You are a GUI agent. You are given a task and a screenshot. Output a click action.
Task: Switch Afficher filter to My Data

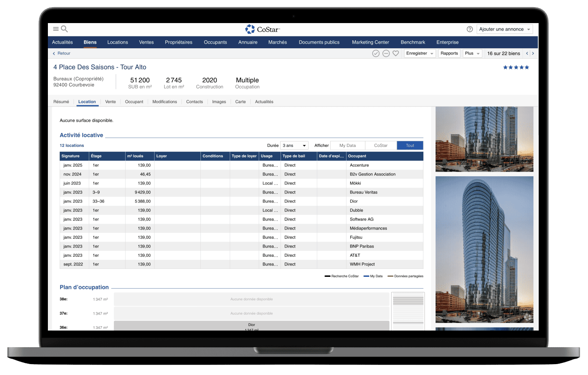coord(347,146)
